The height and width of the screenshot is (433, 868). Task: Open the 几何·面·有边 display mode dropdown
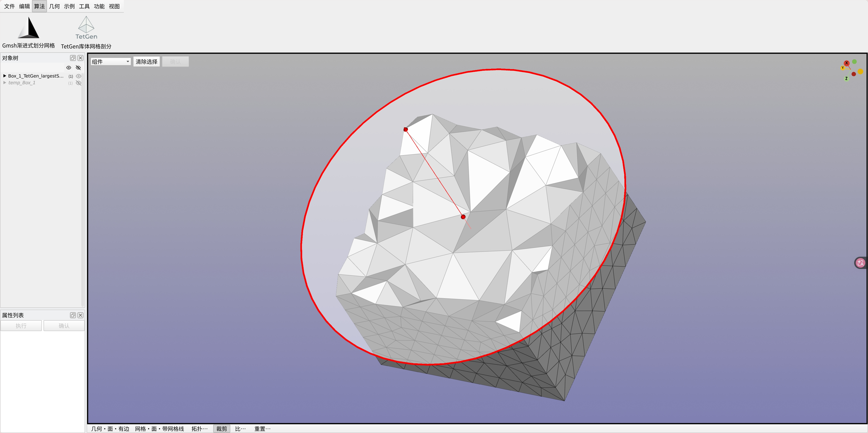[110, 429]
